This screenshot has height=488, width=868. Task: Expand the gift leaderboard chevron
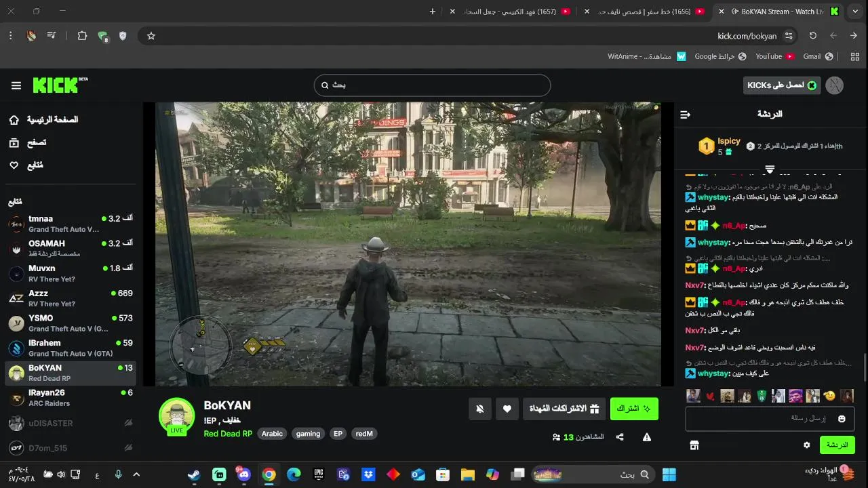(770, 169)
